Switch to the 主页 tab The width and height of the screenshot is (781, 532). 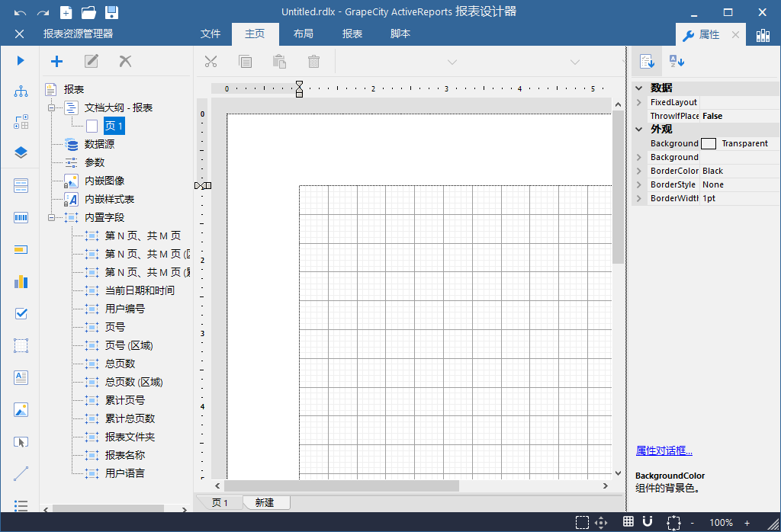coord(255,34)
